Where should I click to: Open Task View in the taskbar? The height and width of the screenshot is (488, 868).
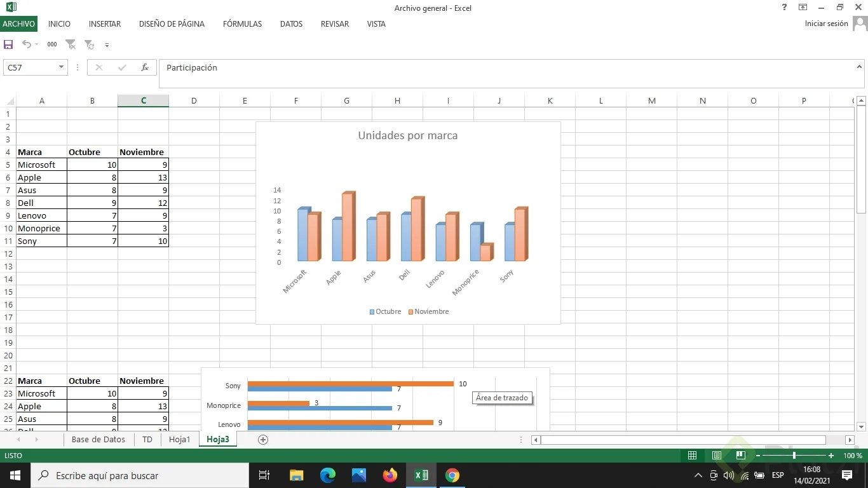click(x=264, y=475)
